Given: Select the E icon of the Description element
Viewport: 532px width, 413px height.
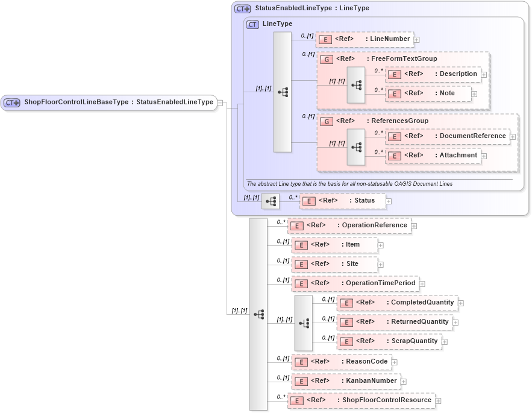Looking at the screenshot, I should click(395, 74).
